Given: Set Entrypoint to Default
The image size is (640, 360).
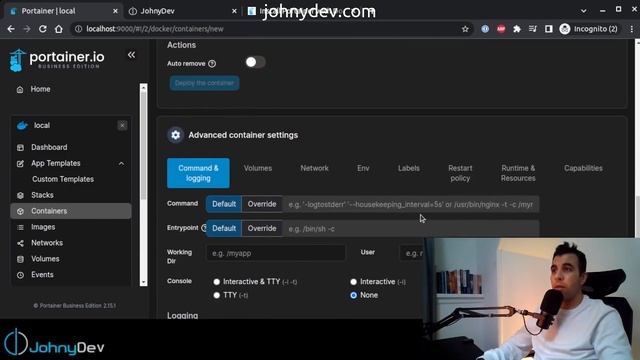Looking at the screenshot, I should click(224, 229).
